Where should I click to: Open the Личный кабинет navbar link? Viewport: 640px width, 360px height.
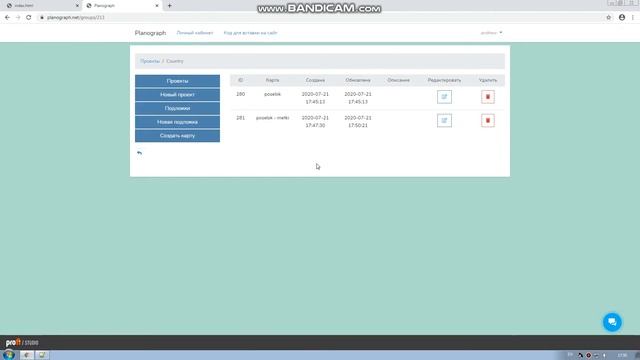[x=195, y=33]
